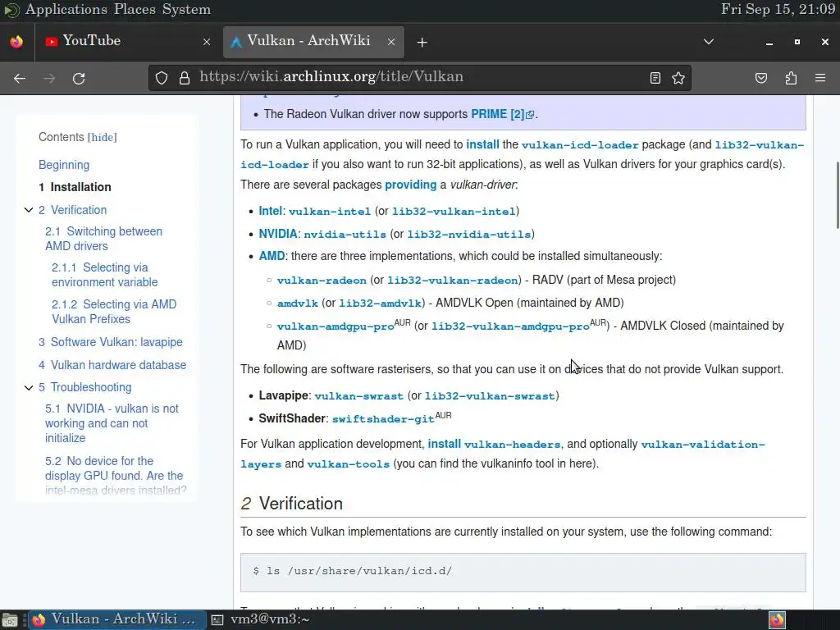Open the Places menu

[x=135, y=10]
